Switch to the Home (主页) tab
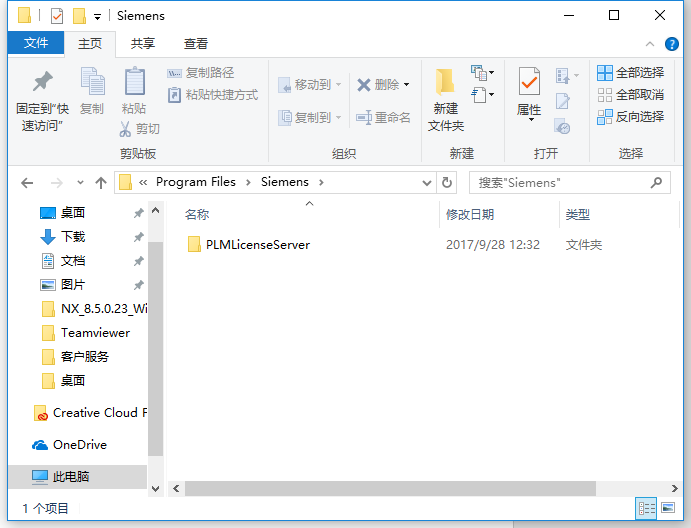 90,44
